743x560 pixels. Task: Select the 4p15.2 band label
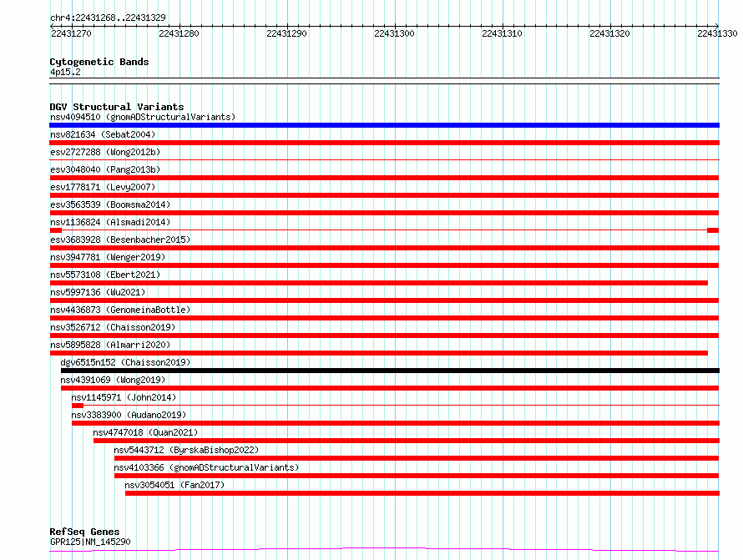point(65,72)
